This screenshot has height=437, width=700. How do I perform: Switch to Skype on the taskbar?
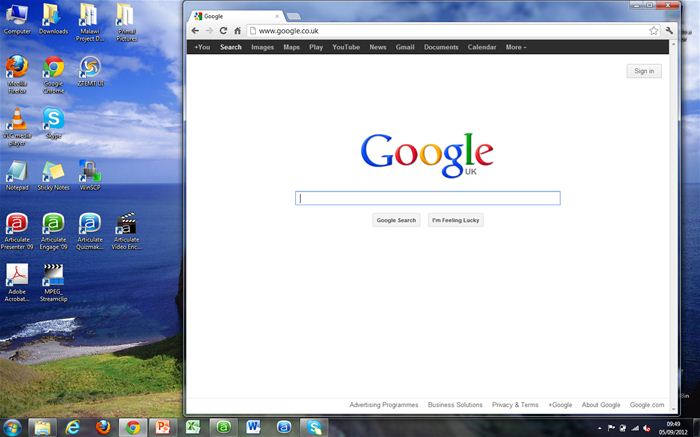tap(314, 428)
